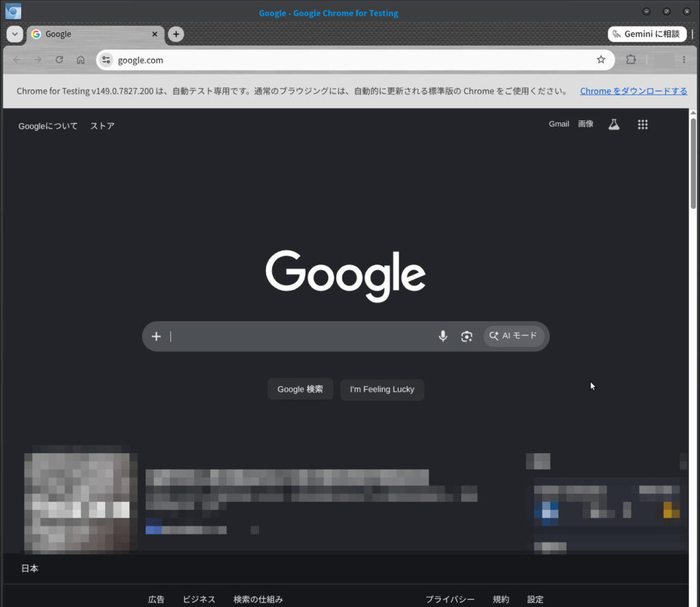This screenshot has height=607, width=700.
Task: Click the Google logo
Action: pyautogui.click(x=345, y=276)
